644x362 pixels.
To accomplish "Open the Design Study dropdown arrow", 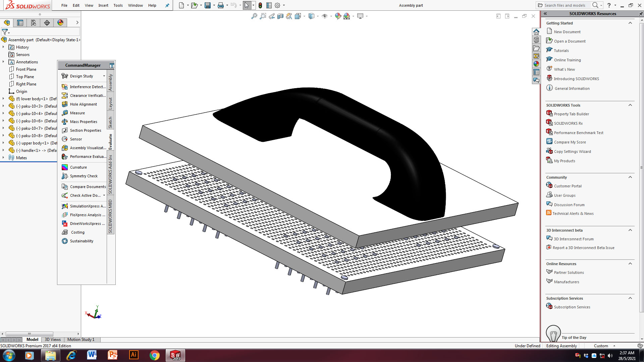I will click(x=104, y=76).
